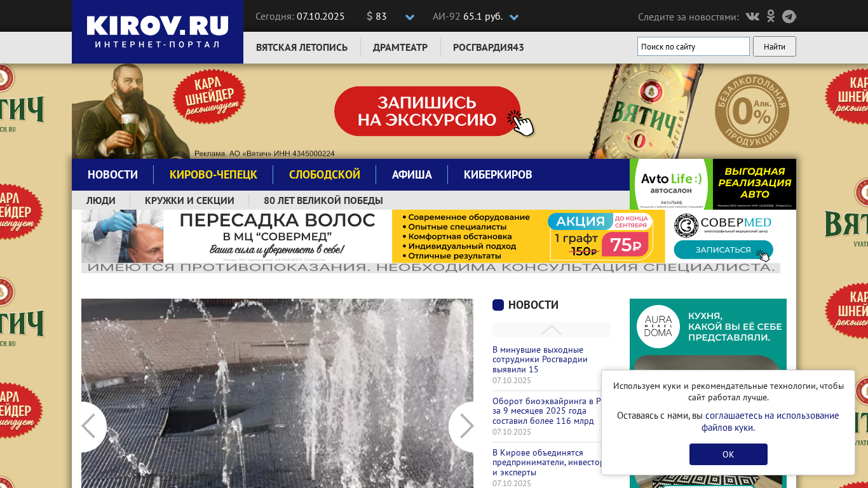Open the fountain slide image

click(x=277, y=393)
